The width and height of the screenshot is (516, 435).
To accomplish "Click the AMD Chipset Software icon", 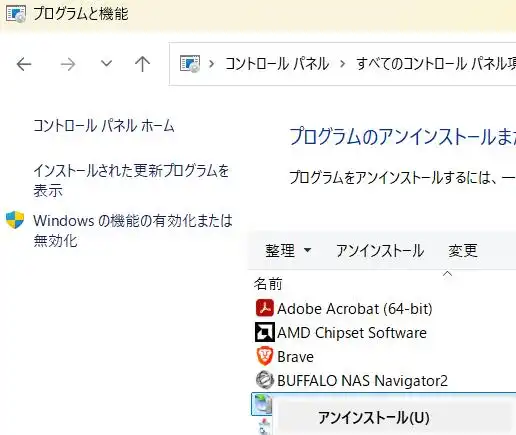I will coord(265,332).
